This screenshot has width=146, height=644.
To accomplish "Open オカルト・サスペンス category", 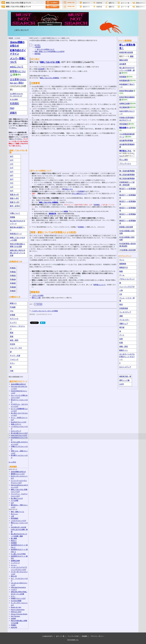I will click(x=17, y=328).
